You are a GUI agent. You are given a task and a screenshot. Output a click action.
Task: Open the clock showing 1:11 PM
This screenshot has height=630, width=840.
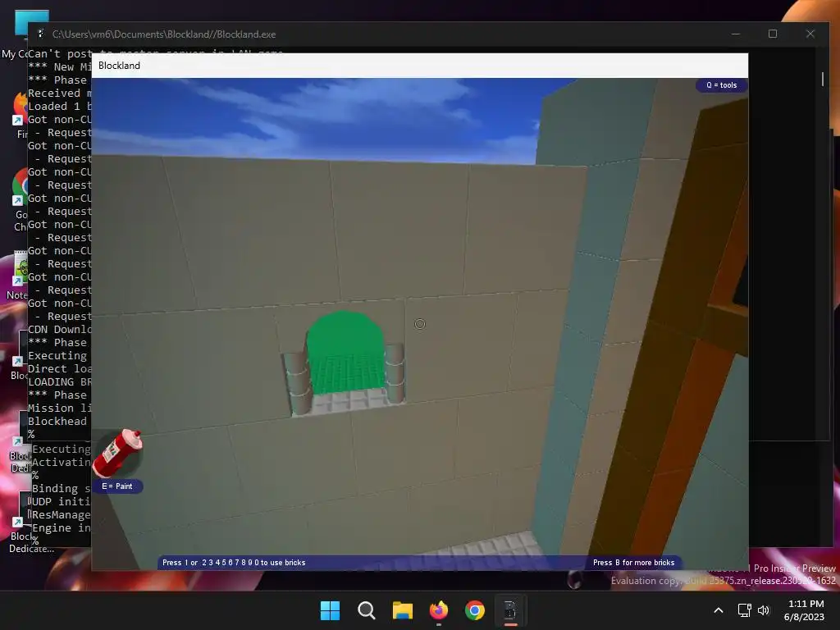[x=806, y=610]
